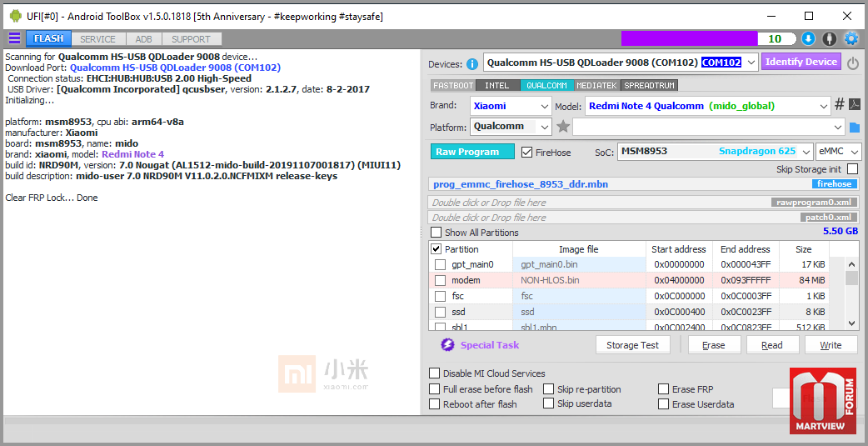868x446 pixels.
Task: Click the Android app icon in title bar
Action: pos(16,16)
